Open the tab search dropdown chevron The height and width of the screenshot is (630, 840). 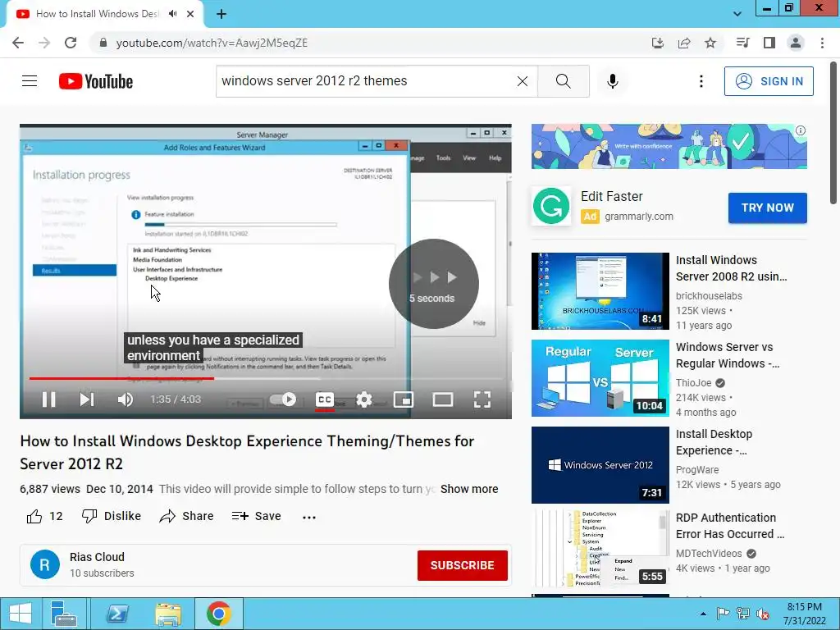coord(737,14)
